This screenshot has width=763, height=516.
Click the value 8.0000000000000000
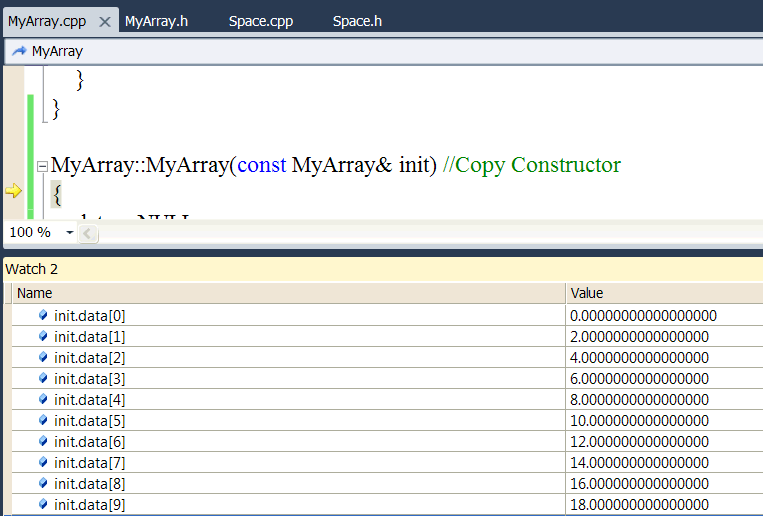(639, 400)
